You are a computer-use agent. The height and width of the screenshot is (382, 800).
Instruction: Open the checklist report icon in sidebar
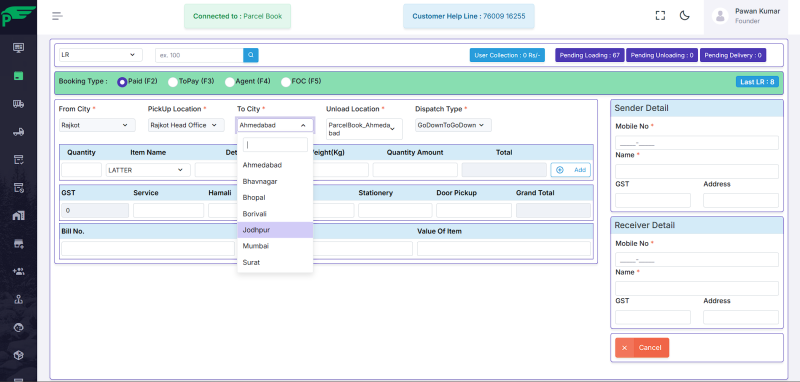click(x=18, y=160)
